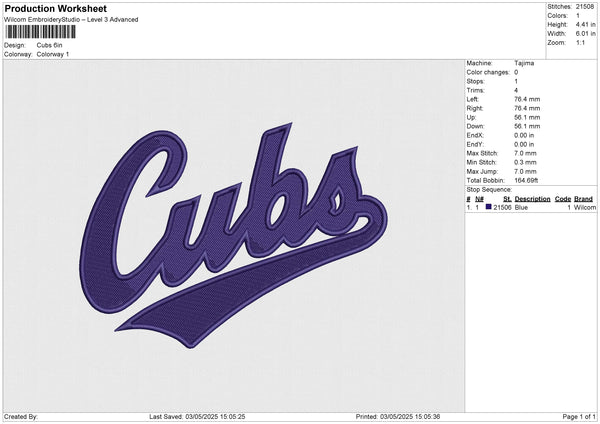The width and height of the screenshot is (600, 424).
Task: Click the Colorway 1 value
Action: pyautogui.click(x=53, y=54)
